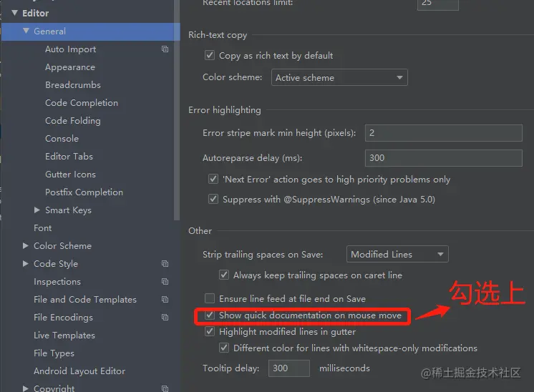Select Console settings page
This screenshot has height=392, width=534.
pyautogui.click(x=62, y=139)
